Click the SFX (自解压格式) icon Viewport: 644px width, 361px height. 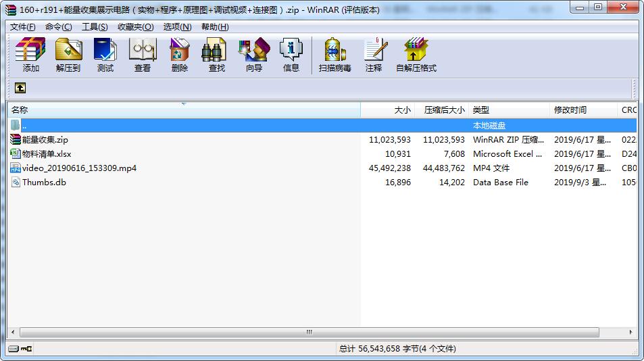click(x=416, y=55)
